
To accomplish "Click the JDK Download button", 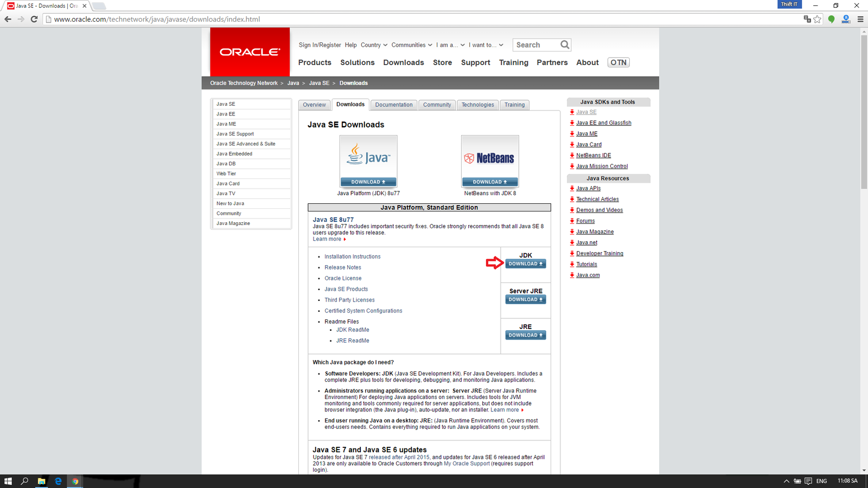I will (526, 264).
